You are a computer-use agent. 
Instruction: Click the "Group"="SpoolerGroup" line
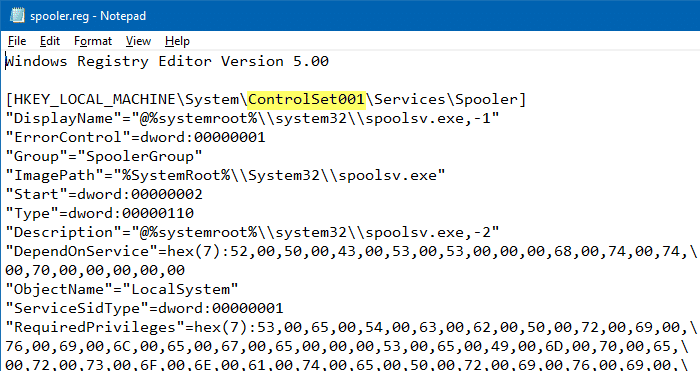tap(104, 156)
